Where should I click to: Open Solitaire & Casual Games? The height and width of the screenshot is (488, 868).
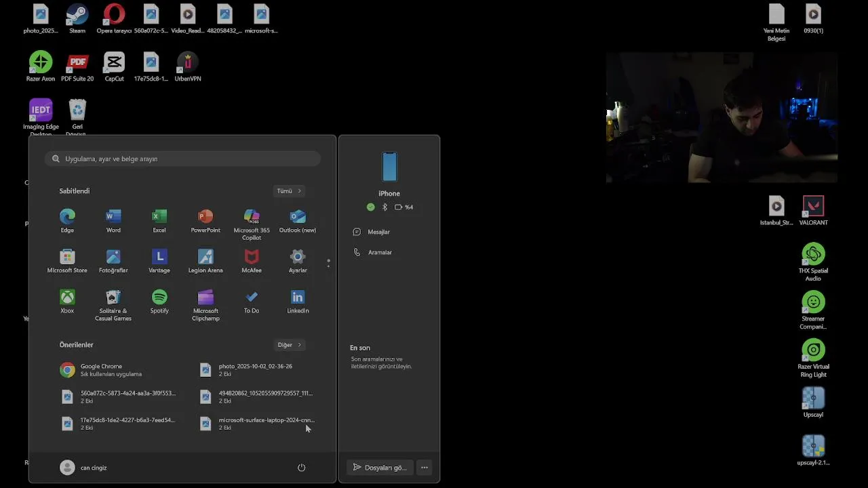[113, 306]
